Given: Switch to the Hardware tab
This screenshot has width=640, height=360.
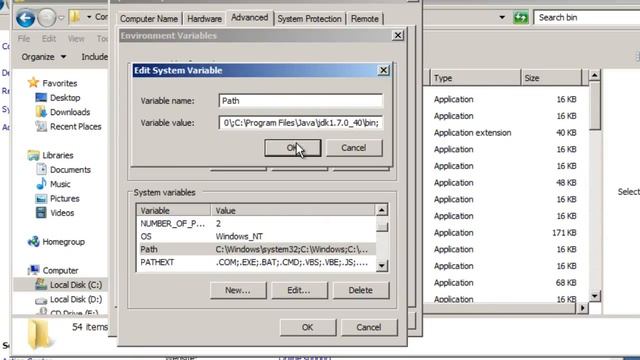Looking at the screenshot, I should click(204, 19).
